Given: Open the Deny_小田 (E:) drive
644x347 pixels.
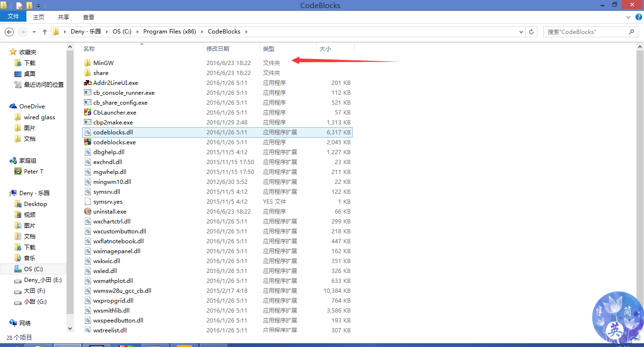Looking at the screenshot, I should [43, 280].
